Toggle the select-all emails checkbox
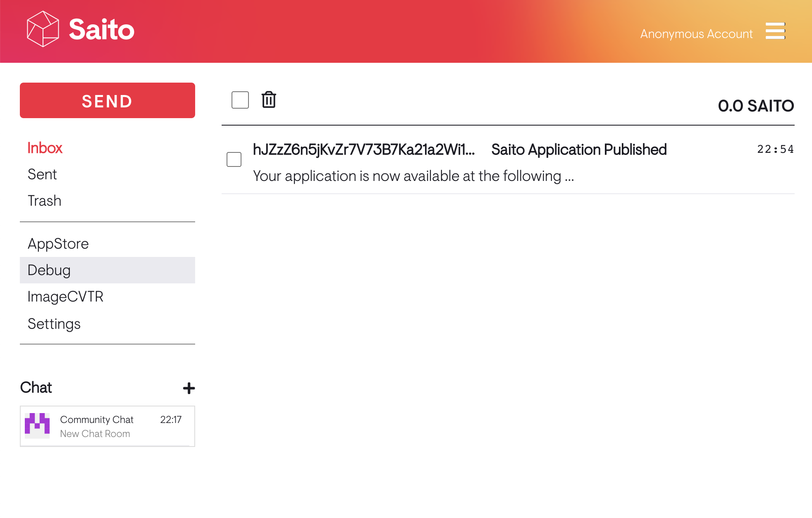The height and width of the screenshot is (518, 812). coord(240,100)
